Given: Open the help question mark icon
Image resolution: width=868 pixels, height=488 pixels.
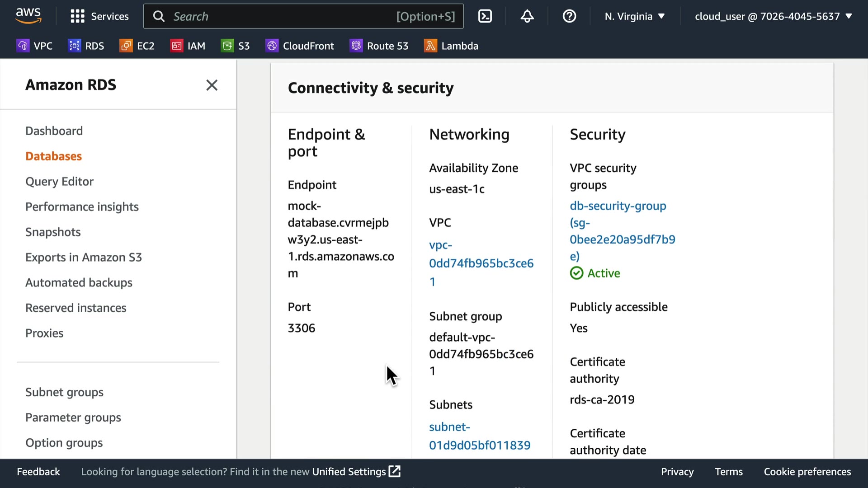Looking at the screenshot, I should pyautogui.click(x=569, y=17).
